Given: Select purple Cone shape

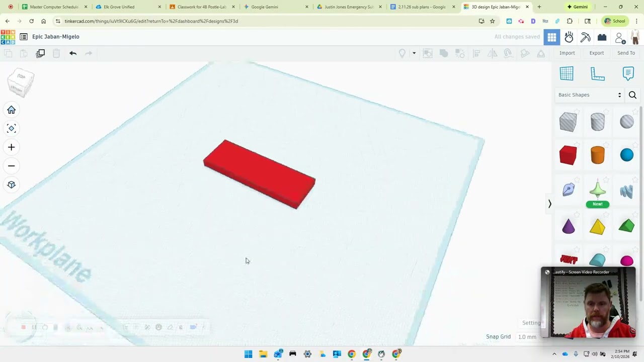Looking at the screenshot, I should (x=568, y=226).
